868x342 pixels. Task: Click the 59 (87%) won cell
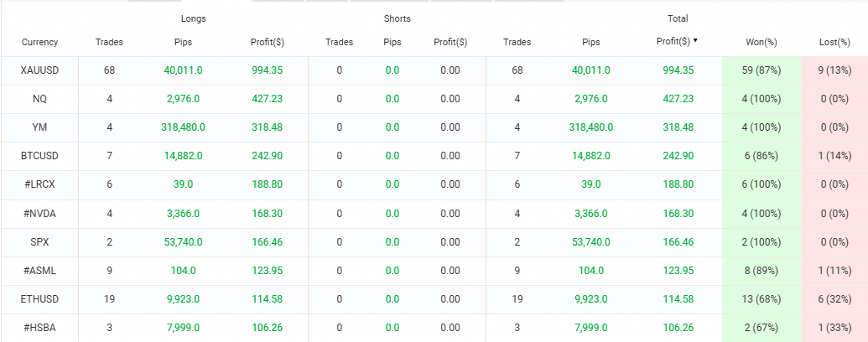coord(761,70)
